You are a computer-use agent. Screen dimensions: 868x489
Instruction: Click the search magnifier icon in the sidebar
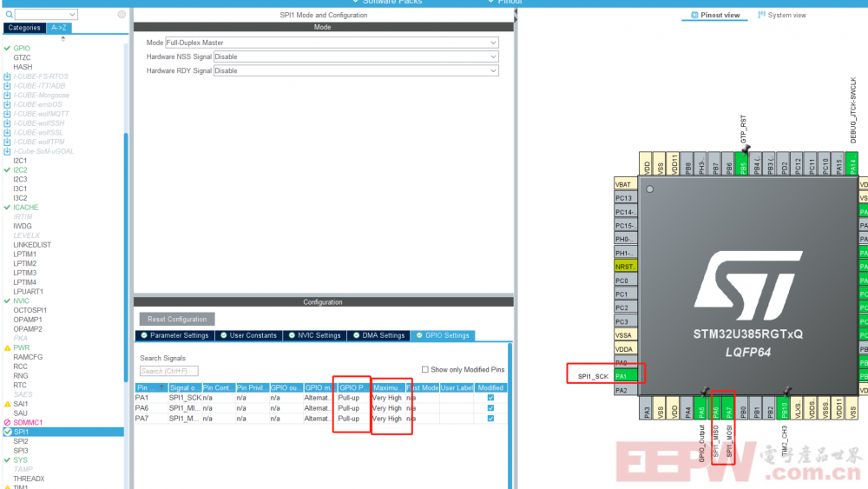(9, 15)
